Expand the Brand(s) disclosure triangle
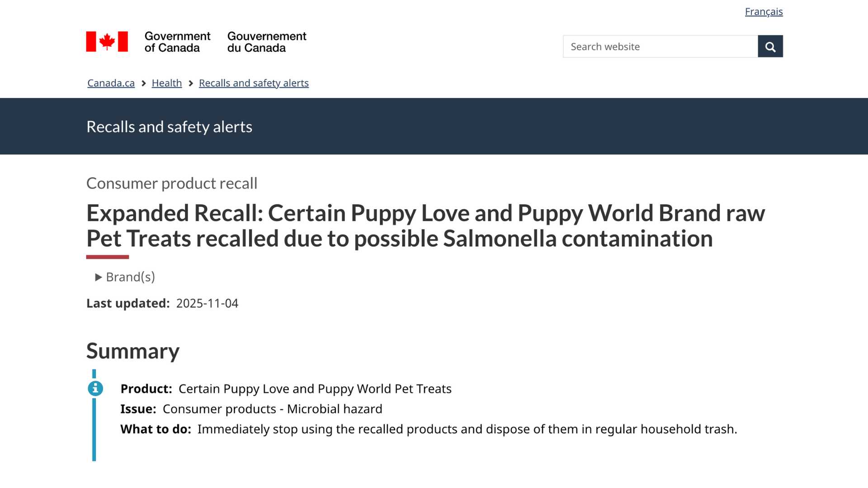This screenshot has width=868, height=488. click(98, 277)
